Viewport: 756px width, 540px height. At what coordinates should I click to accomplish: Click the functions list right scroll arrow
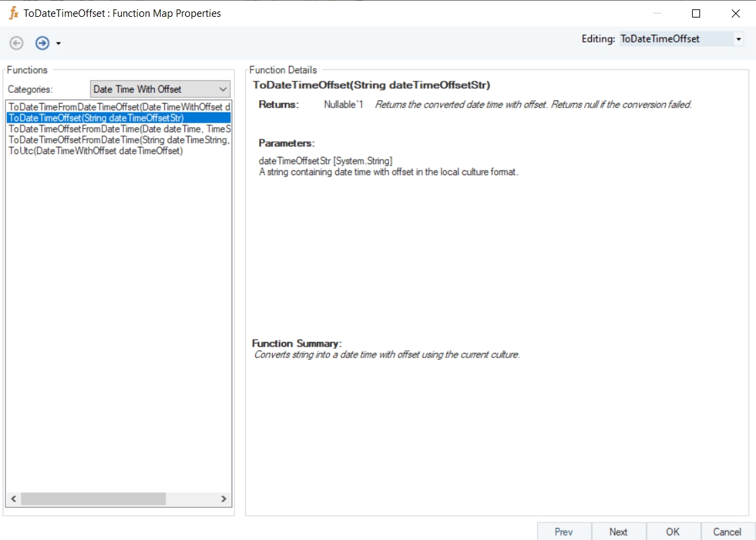(224, 498)
